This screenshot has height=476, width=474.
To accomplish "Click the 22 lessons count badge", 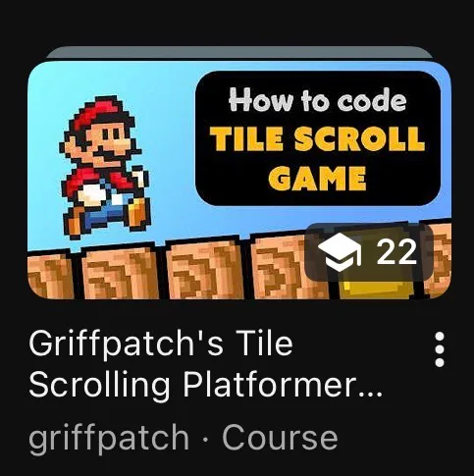I will [369, 252].
